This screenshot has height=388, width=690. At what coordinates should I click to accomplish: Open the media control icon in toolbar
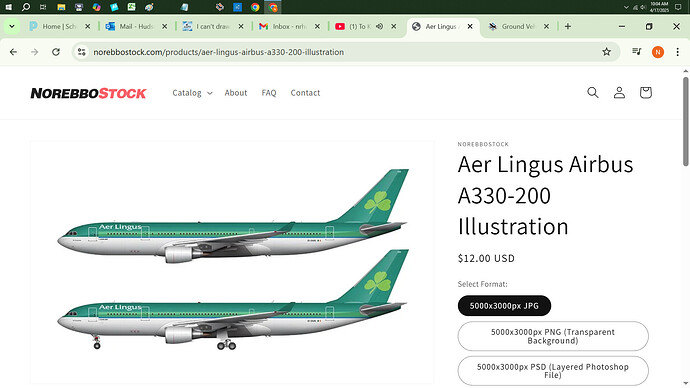click(x=636, y=52)
